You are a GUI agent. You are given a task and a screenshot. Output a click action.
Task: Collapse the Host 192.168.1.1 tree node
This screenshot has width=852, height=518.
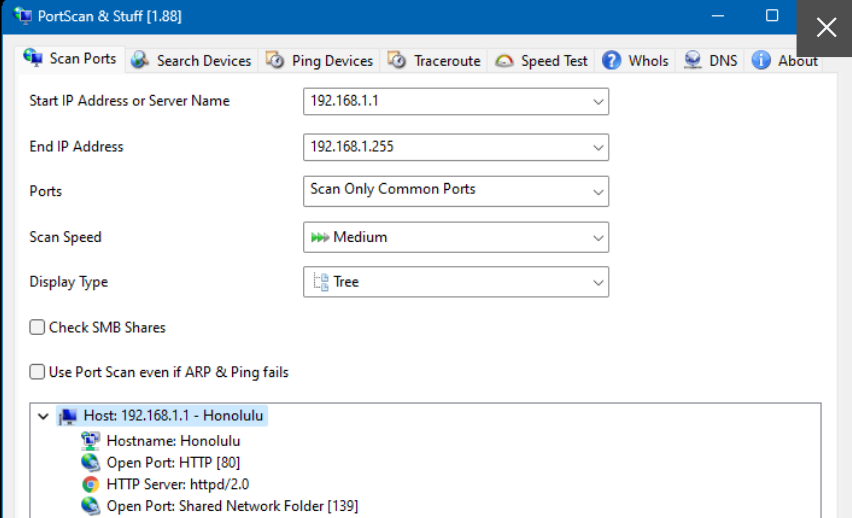pyautogui.click(x=42, y=416)
